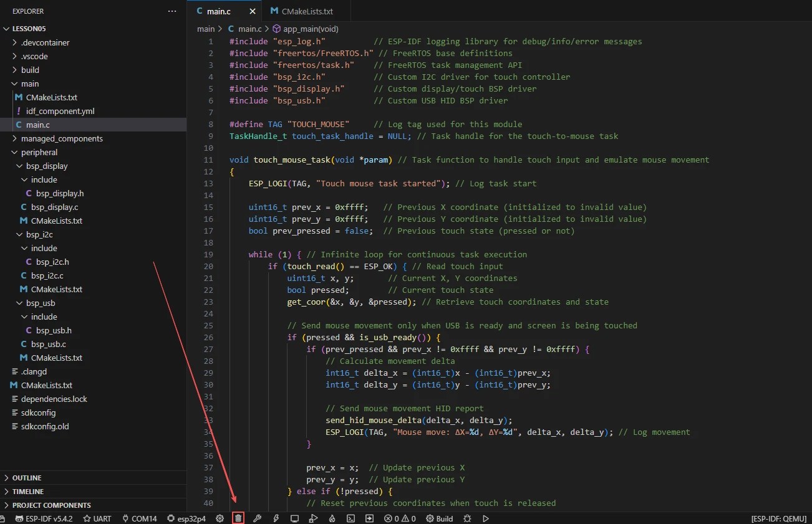Expand the OUTLINE section
The width and height of the screenshot is (812, 524).
point(27,478)
